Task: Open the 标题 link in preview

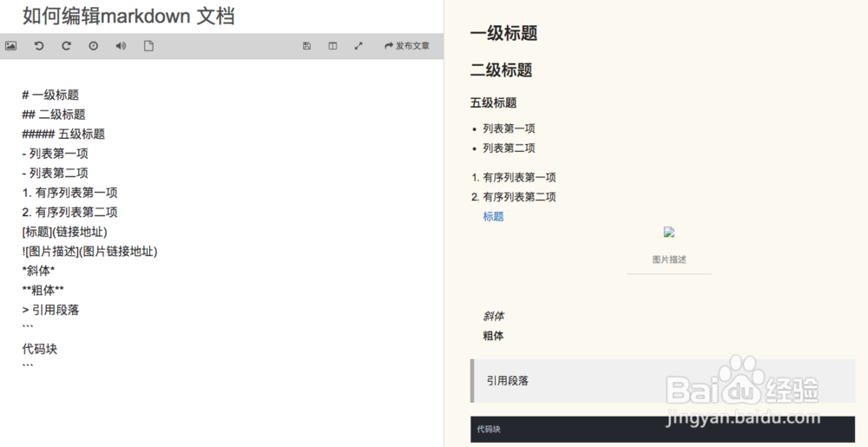Action: (x=493, y=216)
